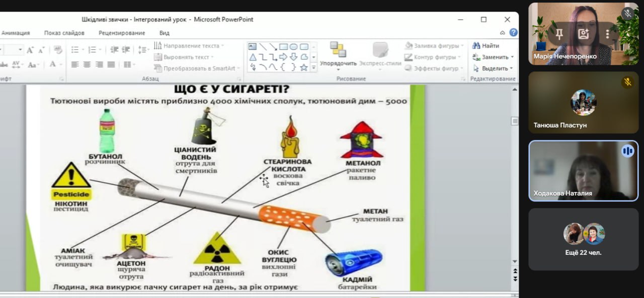Switch to the Рецензирование tab
Image resolution: width=644 pixels, height=298 pixels.
[x=122, y=33]
